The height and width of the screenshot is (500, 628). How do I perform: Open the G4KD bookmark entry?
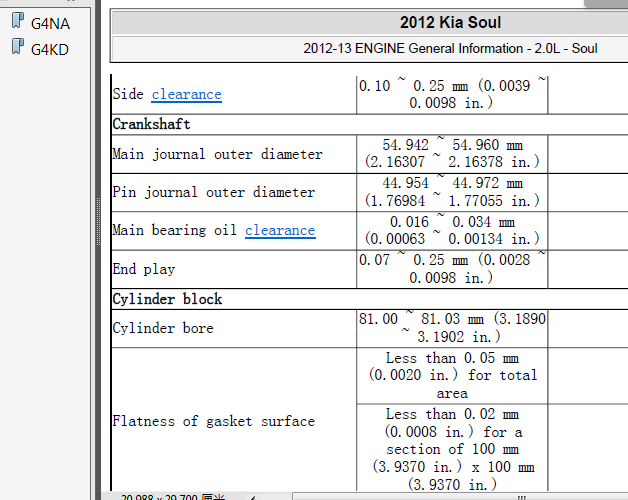click(x=50, y=50)
